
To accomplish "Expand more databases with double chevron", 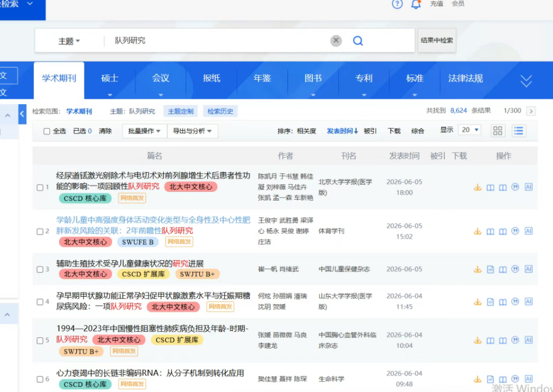I will 526,81.
